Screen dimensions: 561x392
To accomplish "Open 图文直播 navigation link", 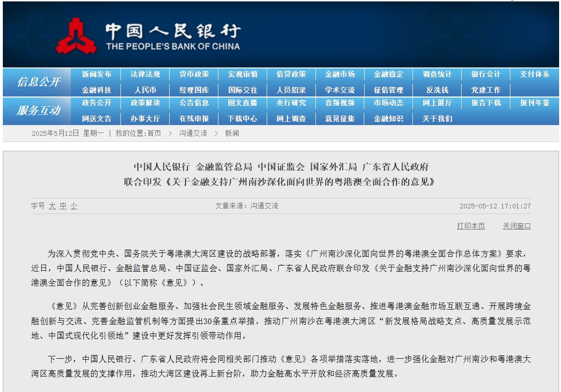I will pos(243,103).
